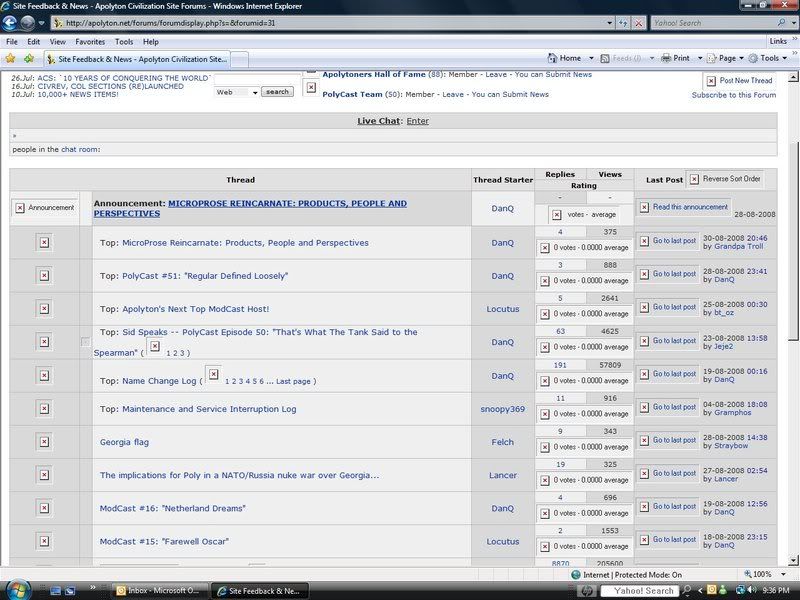The image size is (800, 600).
Task: Open the address bar history dropdown
Action: [x=609, y=23]
